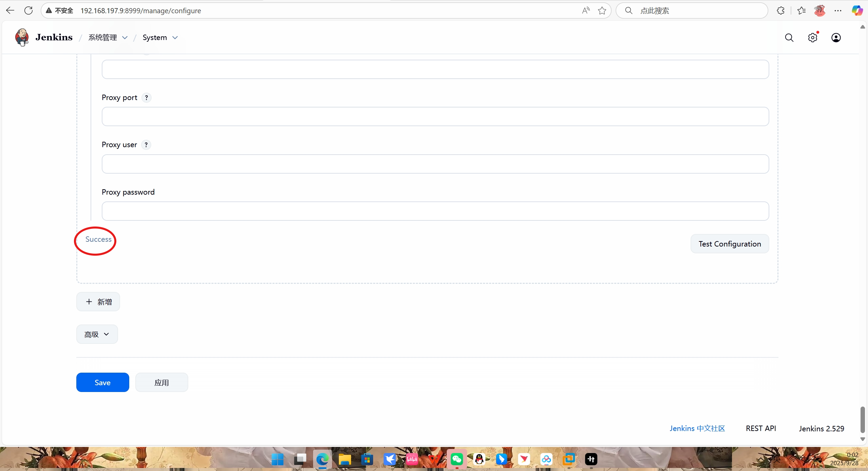Open the favorites list icon
The image size is (868, 471).
(x=802, y=11)
